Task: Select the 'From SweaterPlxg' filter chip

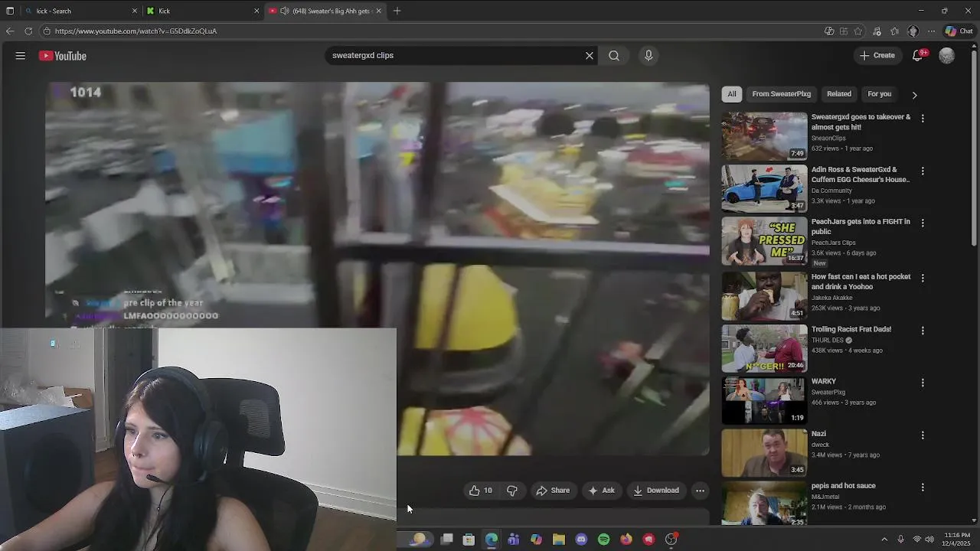Action: (x=781, y=94)
